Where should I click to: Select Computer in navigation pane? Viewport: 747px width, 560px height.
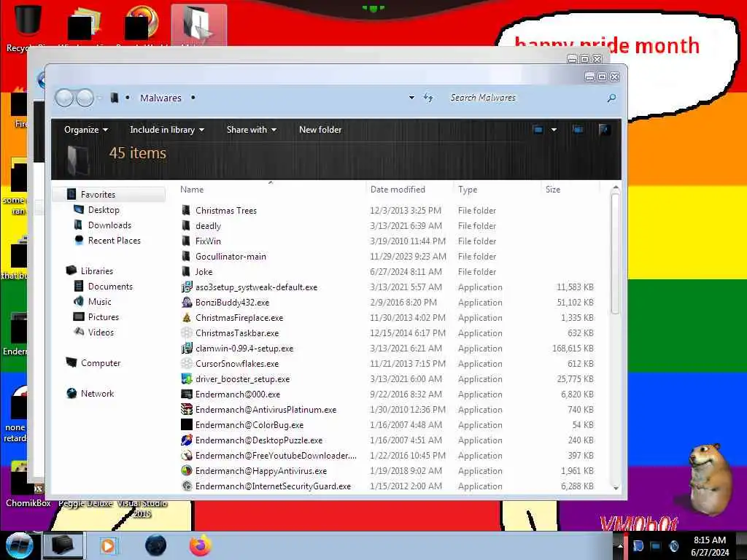point(101,363)
